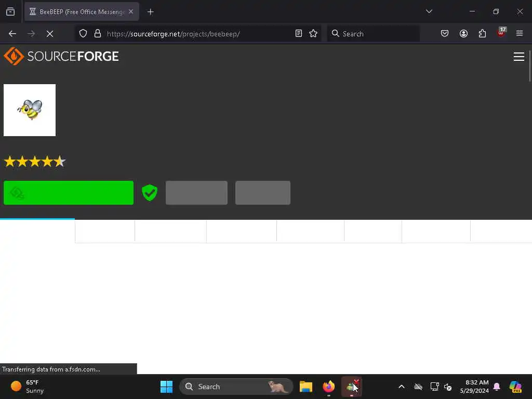532x399 pixels.
Task: Go forward with the browser arrow
Action: (31, 34)
